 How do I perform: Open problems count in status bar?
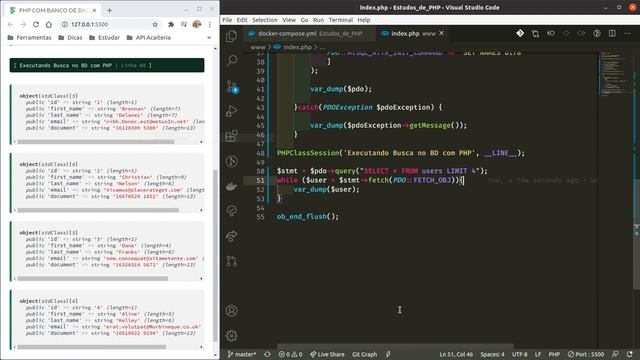290,354
